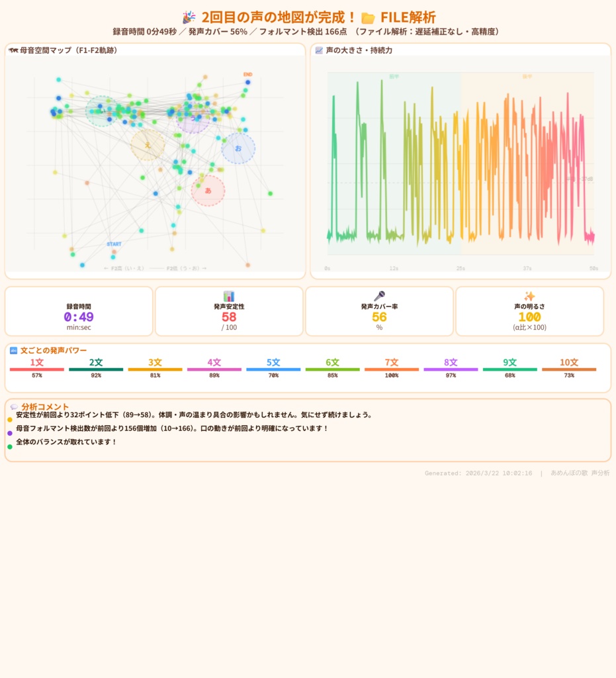
Task: Click the 分析コメント section heading
Action: (45, 407)
